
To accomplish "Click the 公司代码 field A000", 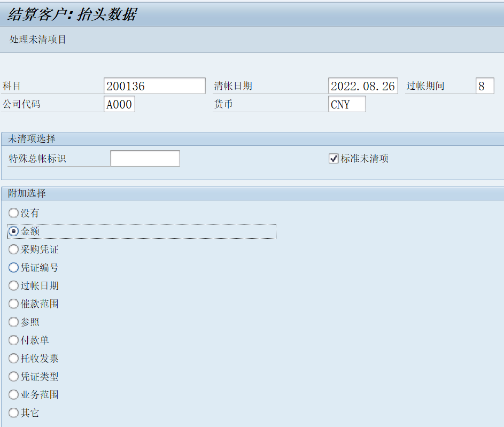I will coord(119,104).
